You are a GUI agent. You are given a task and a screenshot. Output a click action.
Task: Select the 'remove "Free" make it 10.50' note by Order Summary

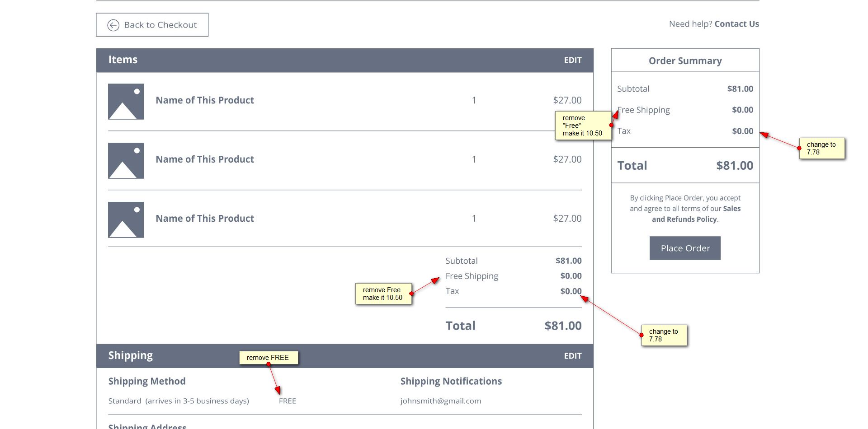583,126
